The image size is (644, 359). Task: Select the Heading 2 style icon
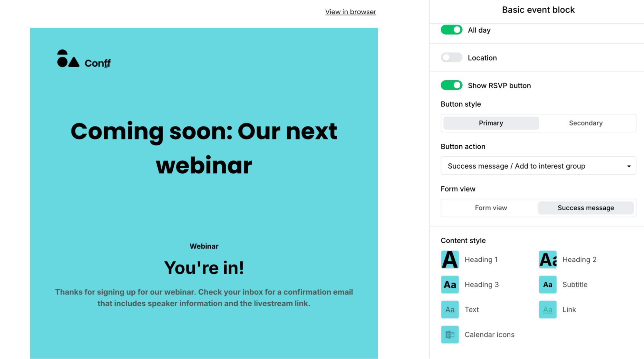click(547, 259)
